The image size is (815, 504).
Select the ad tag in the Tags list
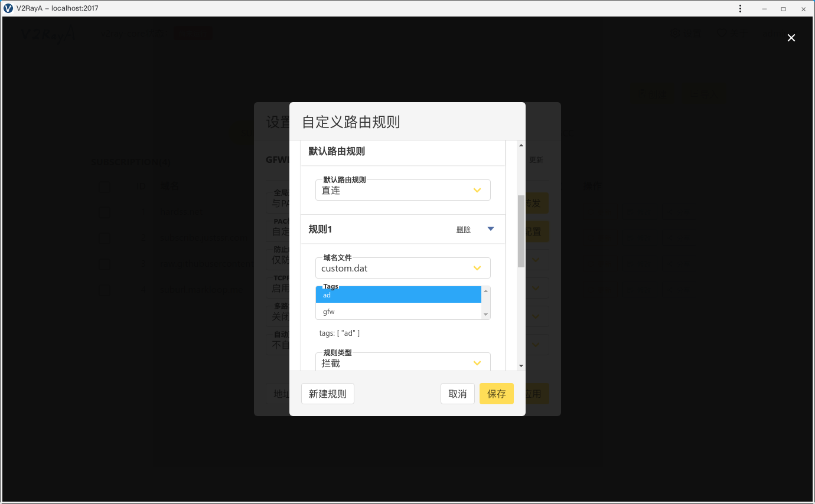click(x=399, y=294)
